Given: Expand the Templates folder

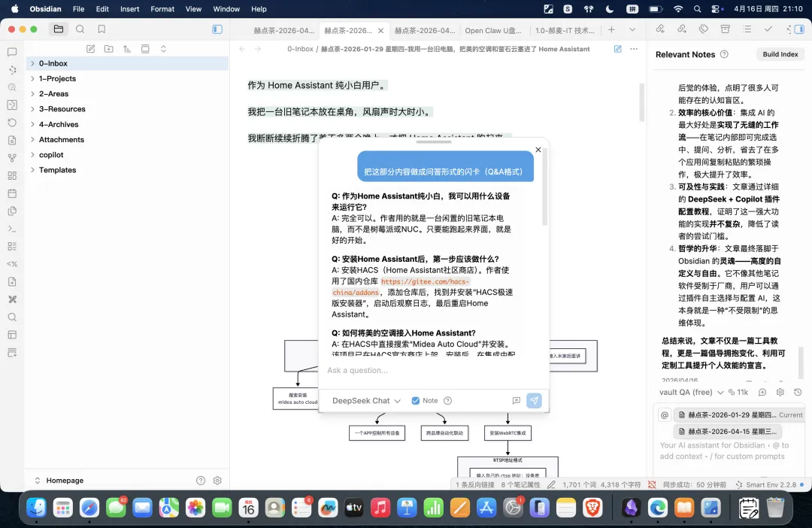Looking at the screenshot, I should (32, 170).
